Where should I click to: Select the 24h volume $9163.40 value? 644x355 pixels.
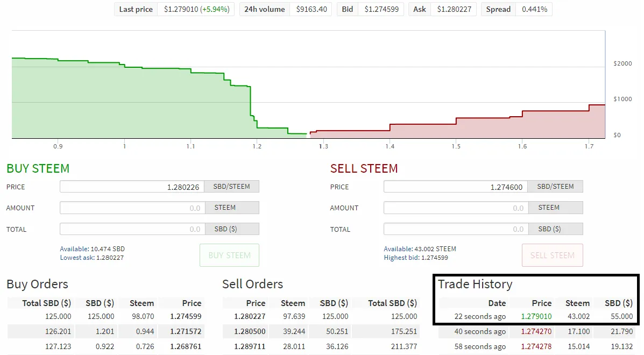point(312,9)
